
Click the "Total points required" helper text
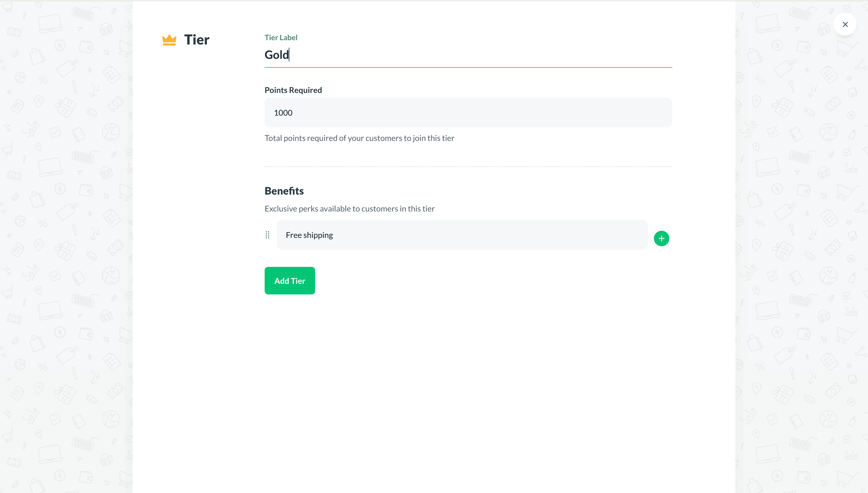359,138
